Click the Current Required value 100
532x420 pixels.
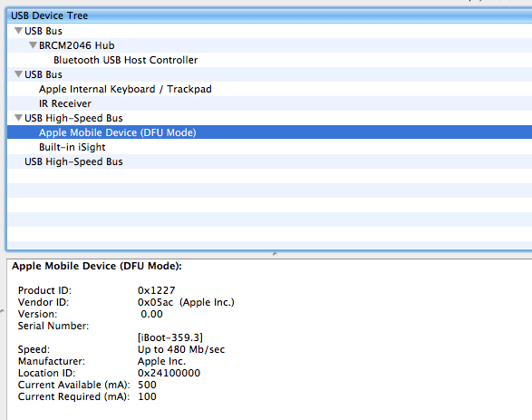point(147,396)
